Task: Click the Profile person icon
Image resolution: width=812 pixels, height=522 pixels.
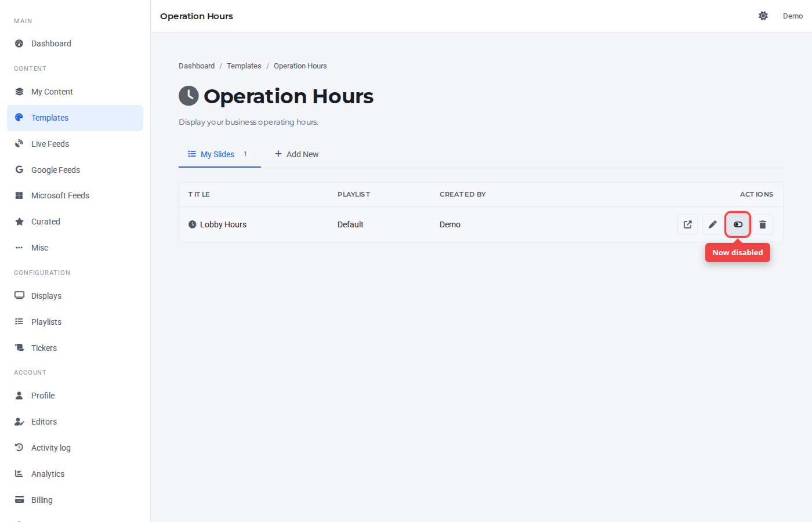Action: (x=19, y=395)
